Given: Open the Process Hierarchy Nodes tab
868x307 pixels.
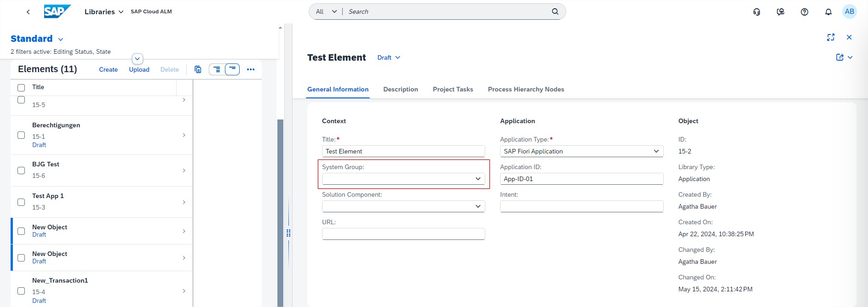Looking at the screenshot, I should point(526,89).
